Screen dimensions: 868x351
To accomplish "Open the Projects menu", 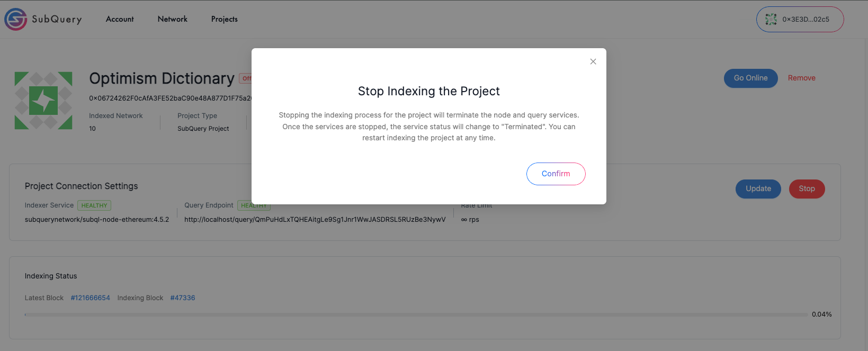I will (x=225, y=19).
